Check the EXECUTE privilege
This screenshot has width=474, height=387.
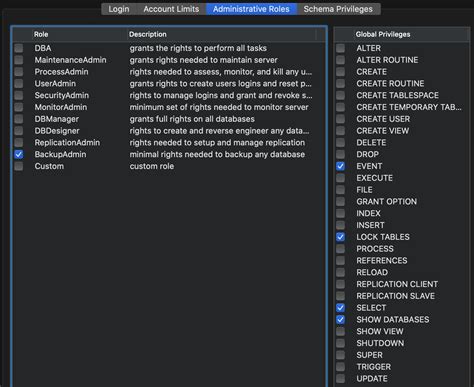[x=340, y=178]
